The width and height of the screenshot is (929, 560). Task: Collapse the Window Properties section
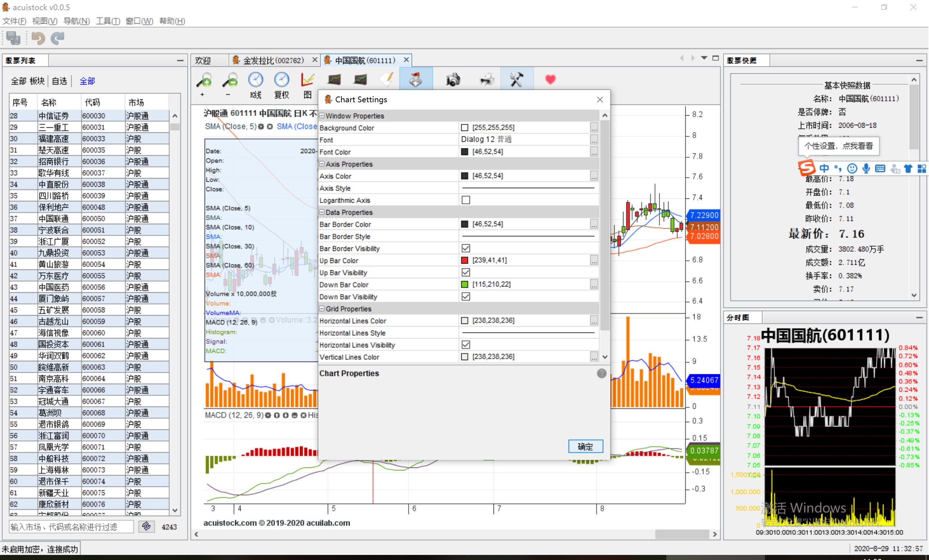(322, 116)
